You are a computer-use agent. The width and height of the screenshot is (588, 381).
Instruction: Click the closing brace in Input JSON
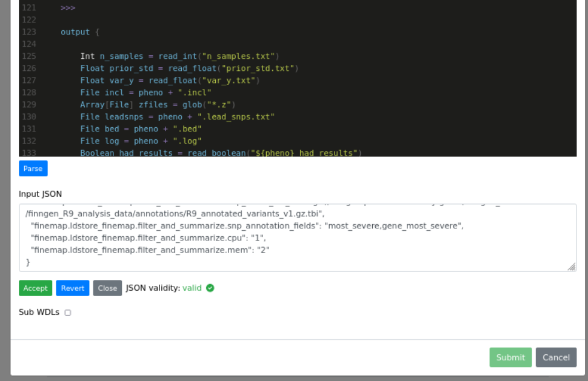(x=28, y=262)
